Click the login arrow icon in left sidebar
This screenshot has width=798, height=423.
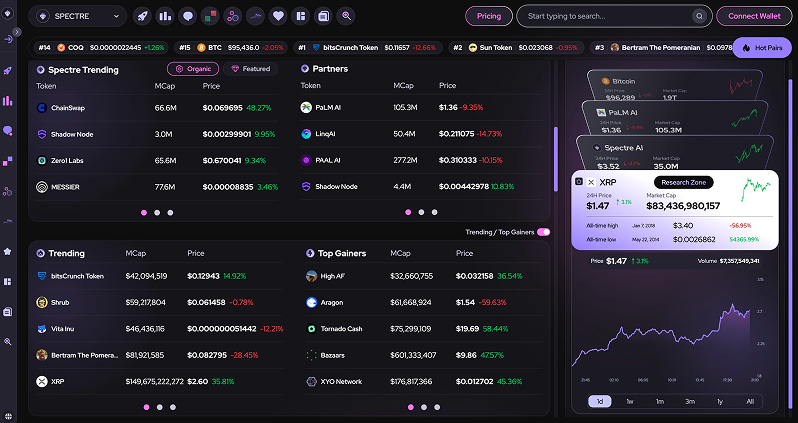tap(8, 39)
